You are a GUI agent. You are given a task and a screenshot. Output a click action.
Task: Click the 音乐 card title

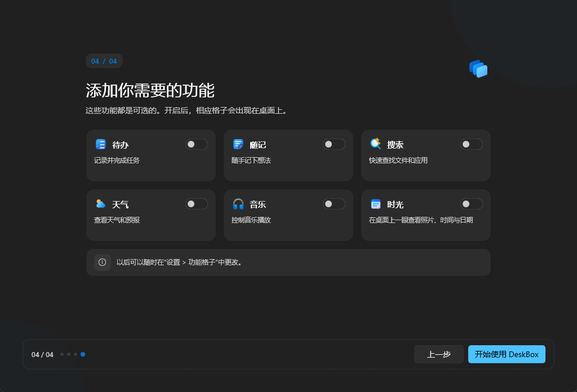258,204
